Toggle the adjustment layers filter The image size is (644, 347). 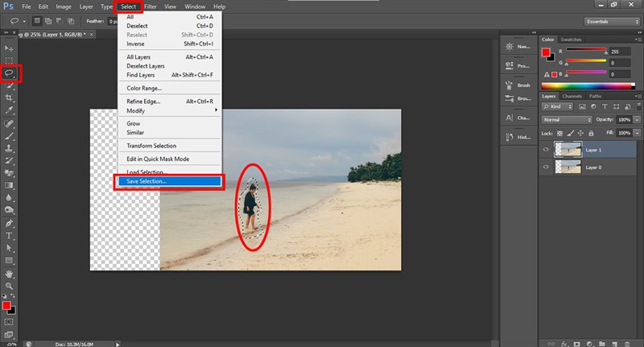click(593, 106)
